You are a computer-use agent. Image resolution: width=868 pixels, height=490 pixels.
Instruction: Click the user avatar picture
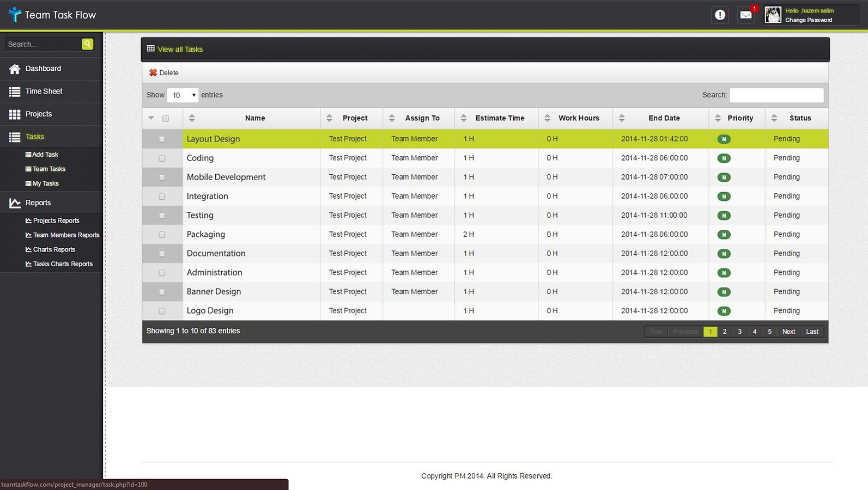[x=773, y=15]
